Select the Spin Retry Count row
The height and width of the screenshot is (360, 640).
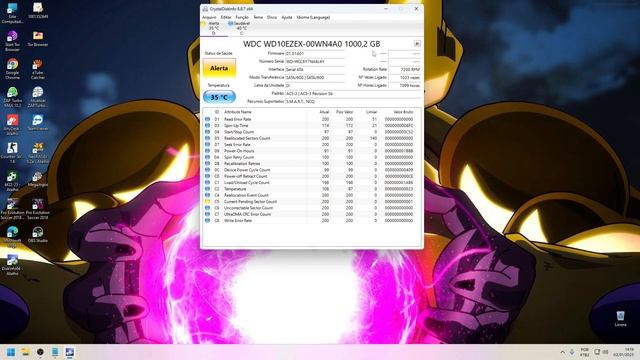point(311,157)
